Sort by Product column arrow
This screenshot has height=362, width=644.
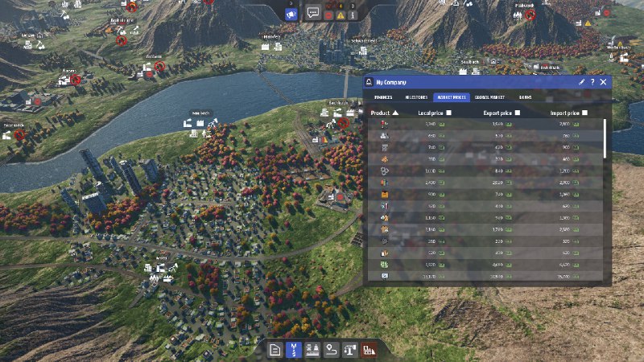tap(395, 113)
